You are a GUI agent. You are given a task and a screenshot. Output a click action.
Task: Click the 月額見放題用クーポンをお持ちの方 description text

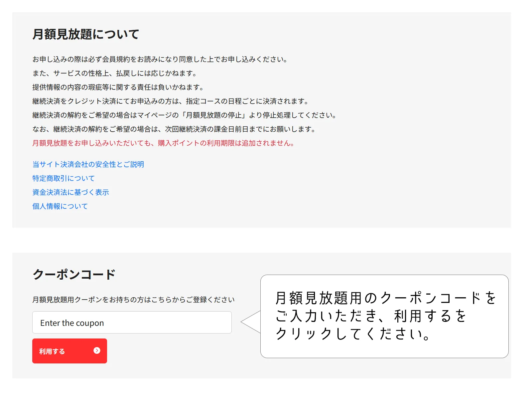coord(133,300)
